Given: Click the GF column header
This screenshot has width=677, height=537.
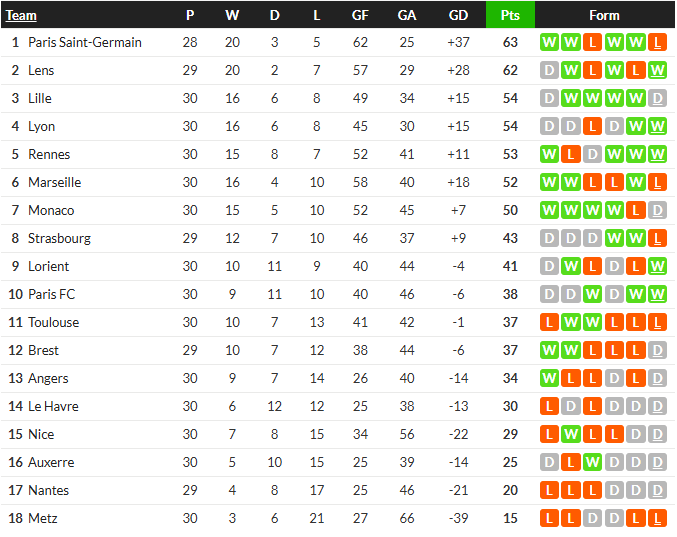Looking at the screenshot, I should coord(360,16).
